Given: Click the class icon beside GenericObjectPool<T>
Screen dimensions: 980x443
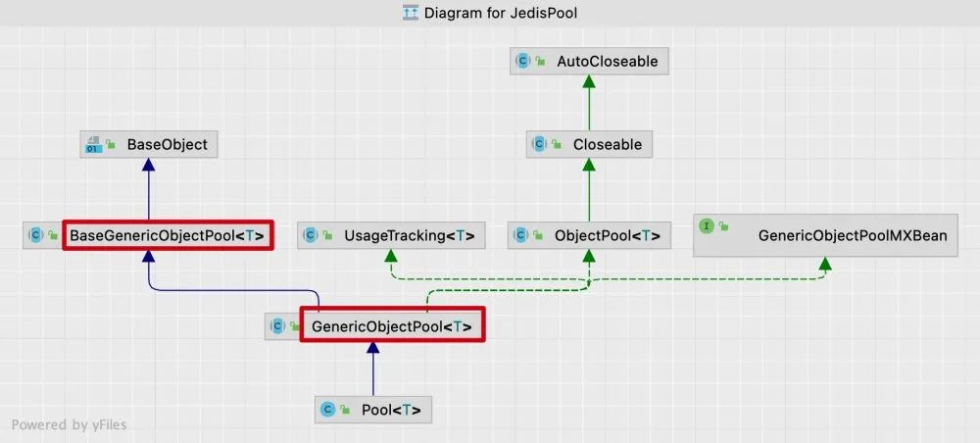Looking at the screenshot, I should 277,325.
